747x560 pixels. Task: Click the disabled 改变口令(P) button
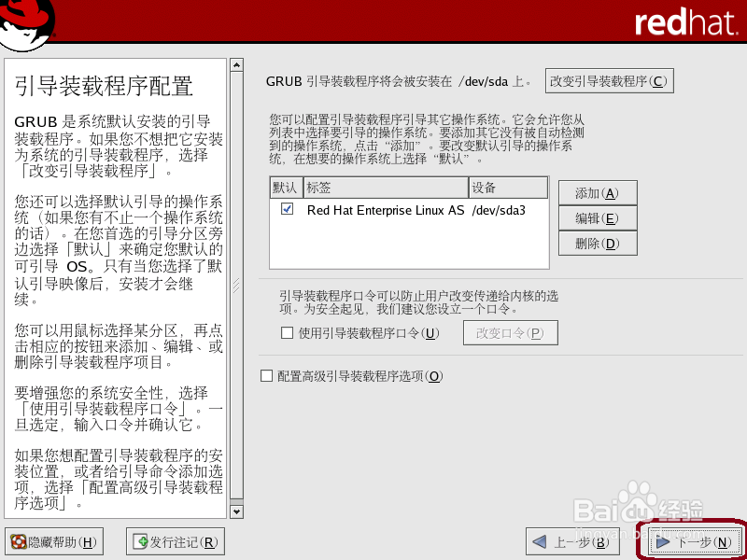click(510, 333)
